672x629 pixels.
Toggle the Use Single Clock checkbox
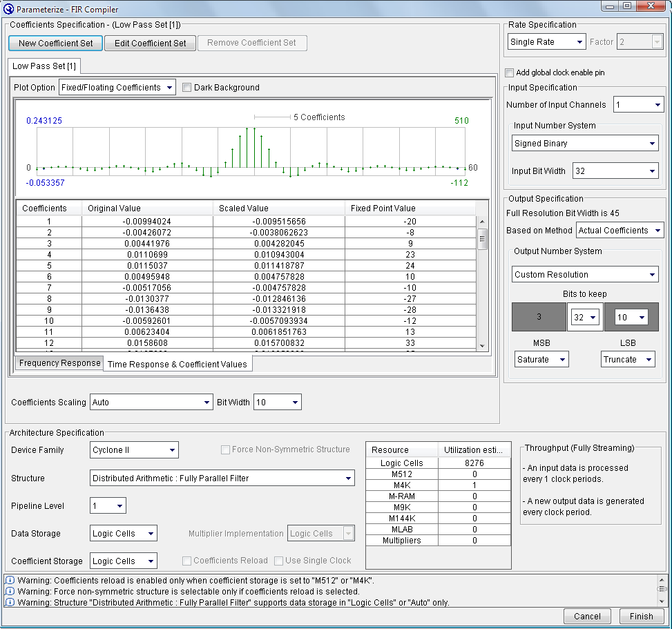coord(278,561)
